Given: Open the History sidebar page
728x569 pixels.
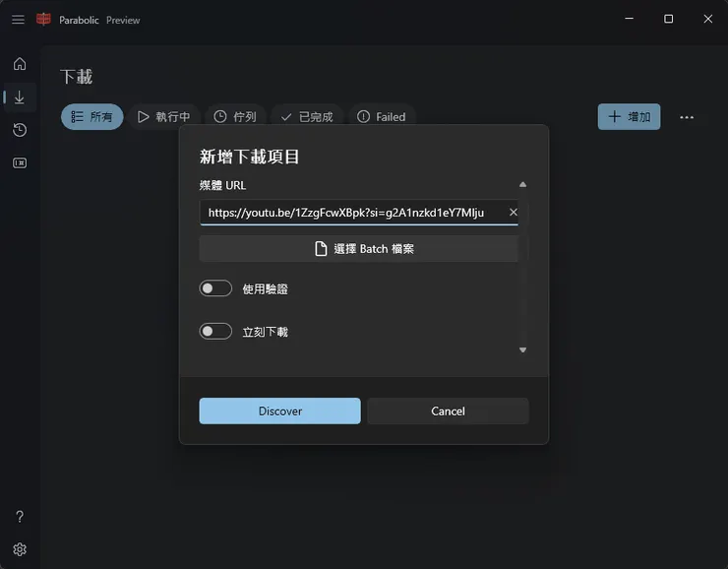Looking at the screenshot, I should (x=20, y=130).
